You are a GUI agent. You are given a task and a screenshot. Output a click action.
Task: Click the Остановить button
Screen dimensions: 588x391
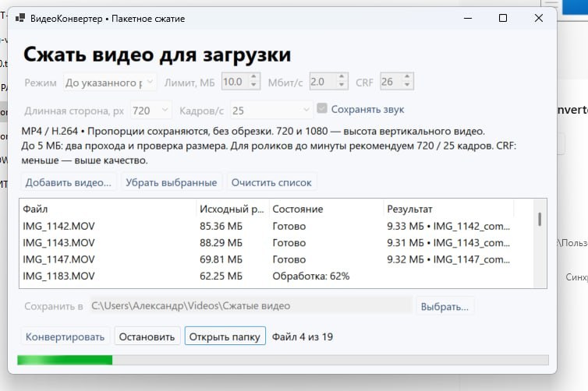[147, 336]
